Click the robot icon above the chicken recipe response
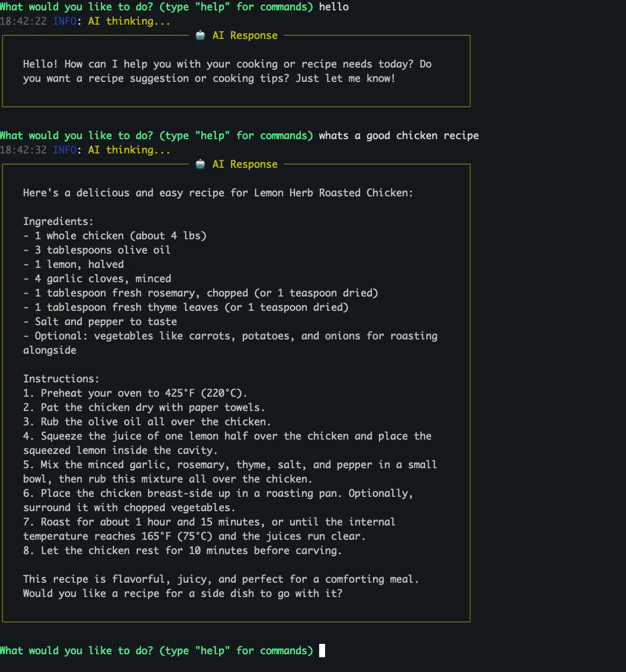Screen dimensions: 626x672 pos(200,164)
